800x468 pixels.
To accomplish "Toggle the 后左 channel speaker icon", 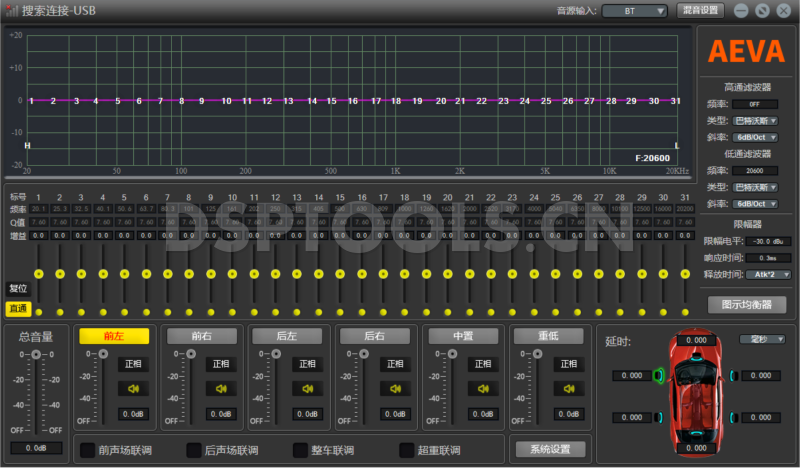I will click(307, 389).
